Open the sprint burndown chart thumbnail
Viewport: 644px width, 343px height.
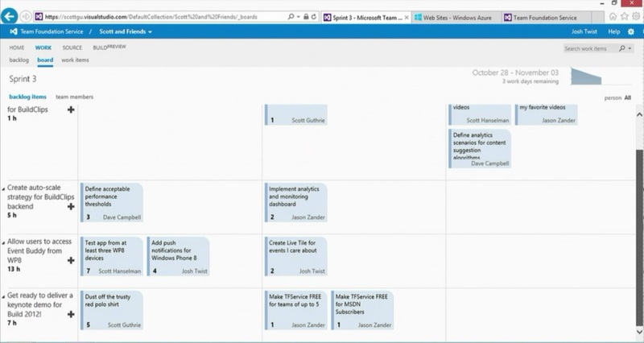pos(586,76)
